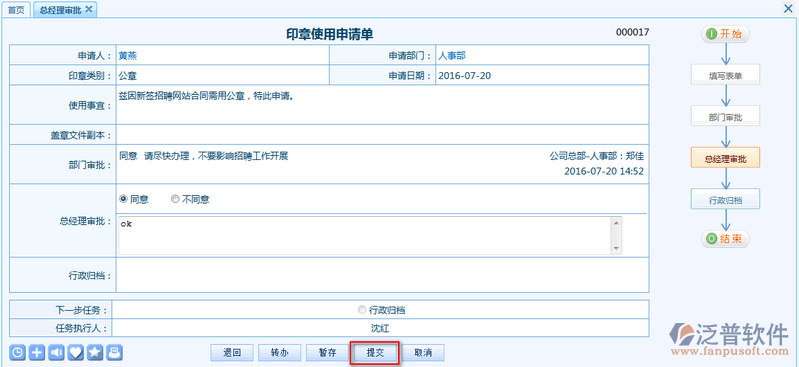Click the department approval comment 同意 请尽快办理

click(204, 155)
